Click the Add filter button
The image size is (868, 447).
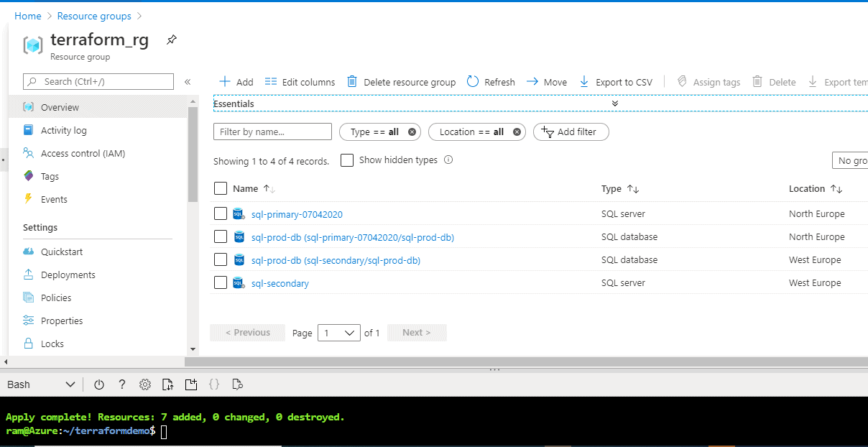click(x=571, y=132)
